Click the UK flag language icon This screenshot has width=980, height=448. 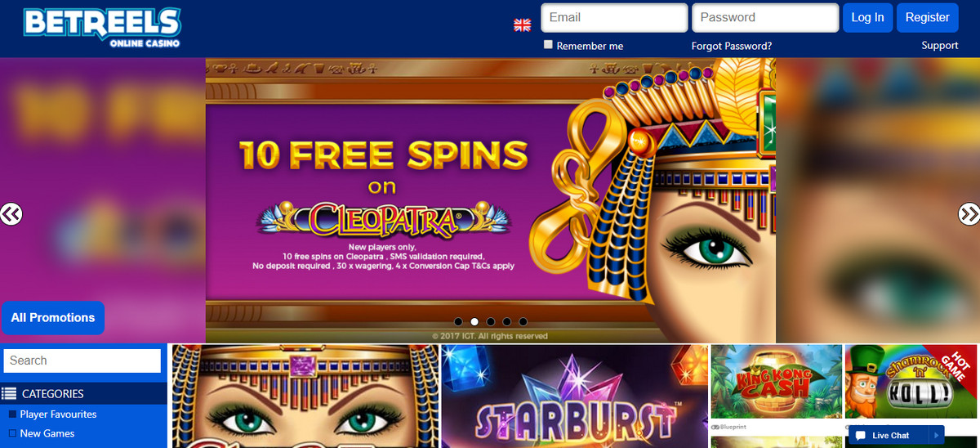[522, 25]
